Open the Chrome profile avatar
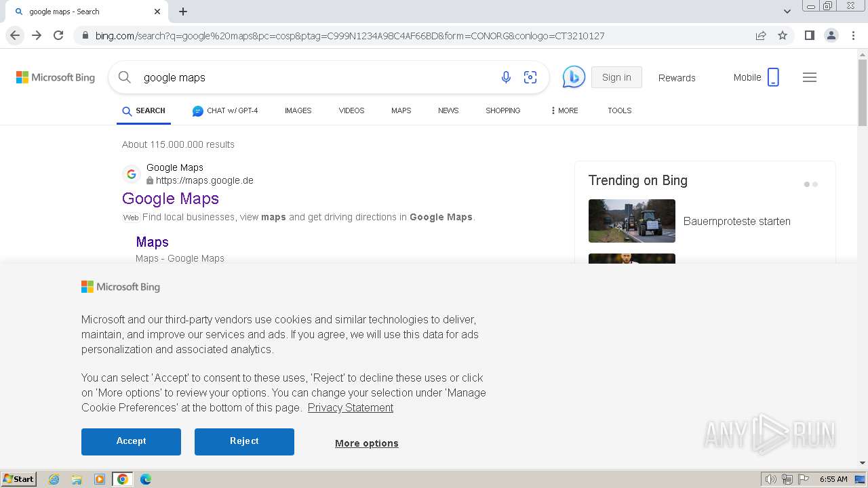868x488 pixels. click(831, 35)
